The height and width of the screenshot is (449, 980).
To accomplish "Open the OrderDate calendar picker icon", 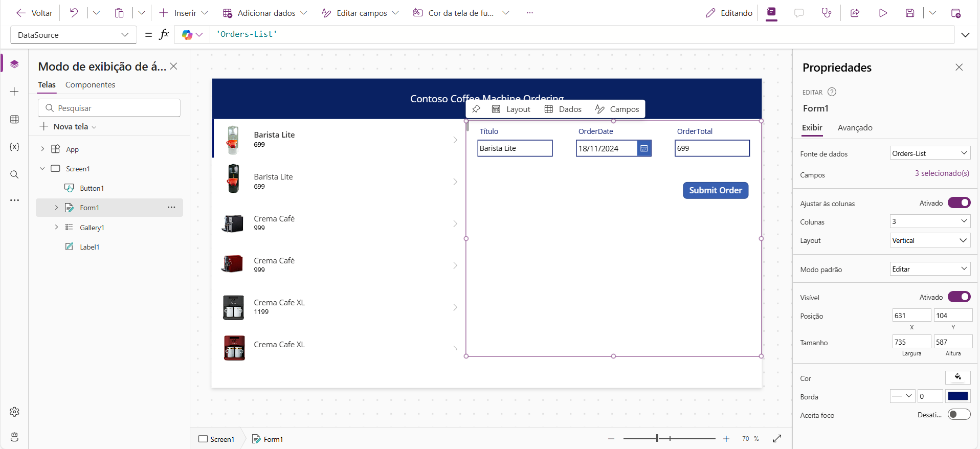I will pyautogui.click(x=644, y=148).
